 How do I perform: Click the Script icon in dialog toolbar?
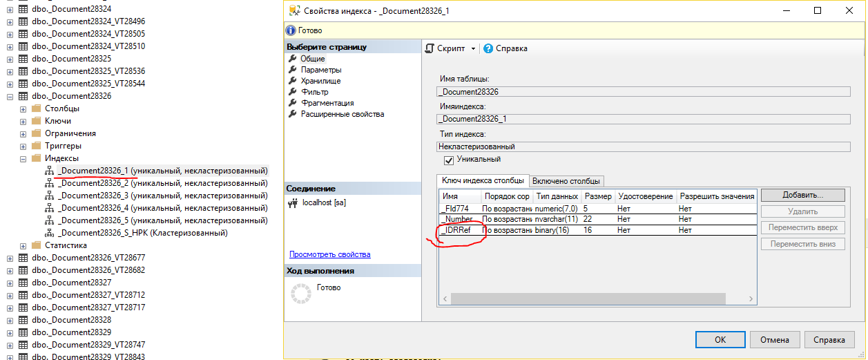coord(430,48)
